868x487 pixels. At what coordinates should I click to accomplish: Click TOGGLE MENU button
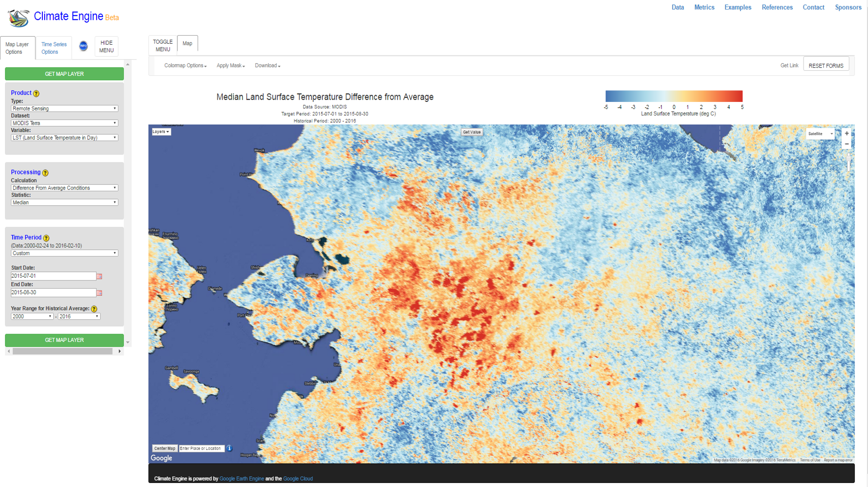pos(163,46)
